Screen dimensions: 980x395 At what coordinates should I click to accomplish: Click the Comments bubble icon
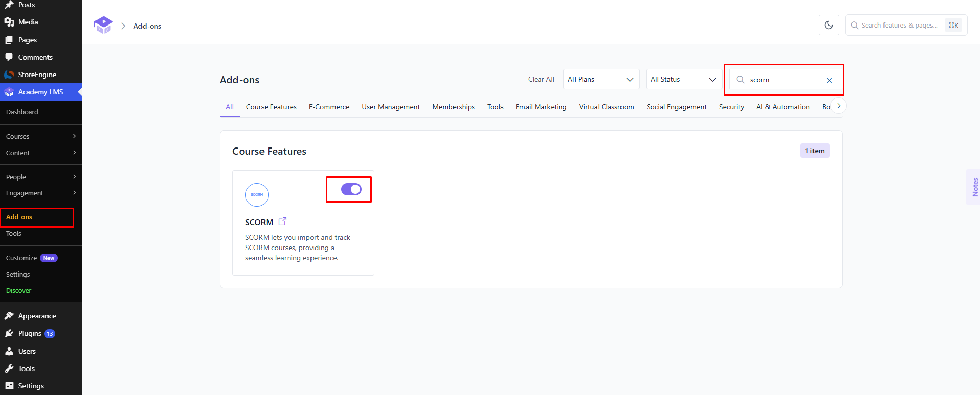9,57
